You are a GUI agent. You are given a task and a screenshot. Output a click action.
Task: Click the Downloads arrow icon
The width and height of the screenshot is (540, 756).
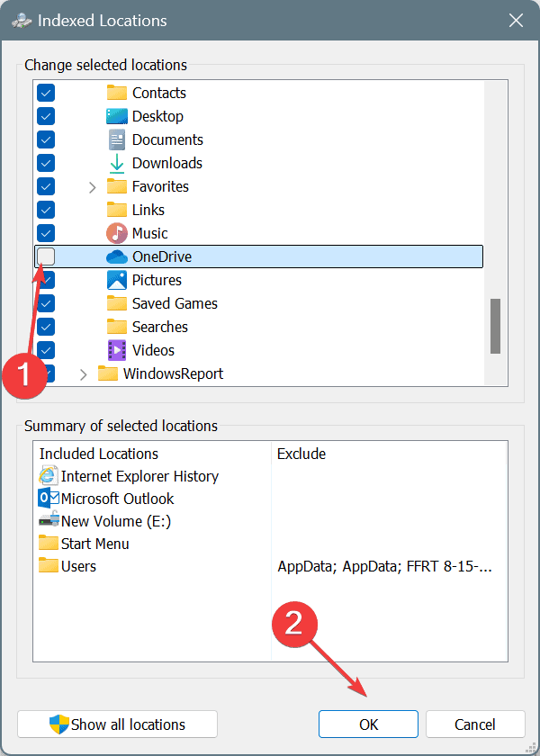[117, 164]
